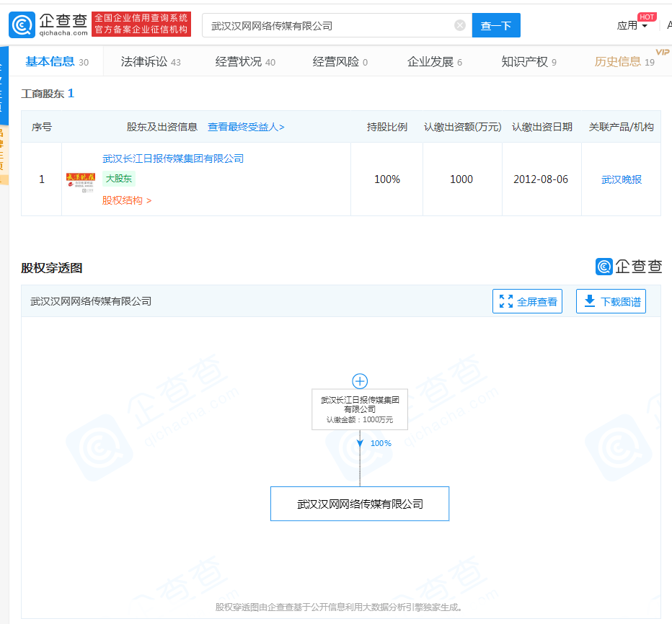The width and height of the screenshot is (672, 624).
Task: Click the Qichacha logo in the header
Action: tap(48, 24)
